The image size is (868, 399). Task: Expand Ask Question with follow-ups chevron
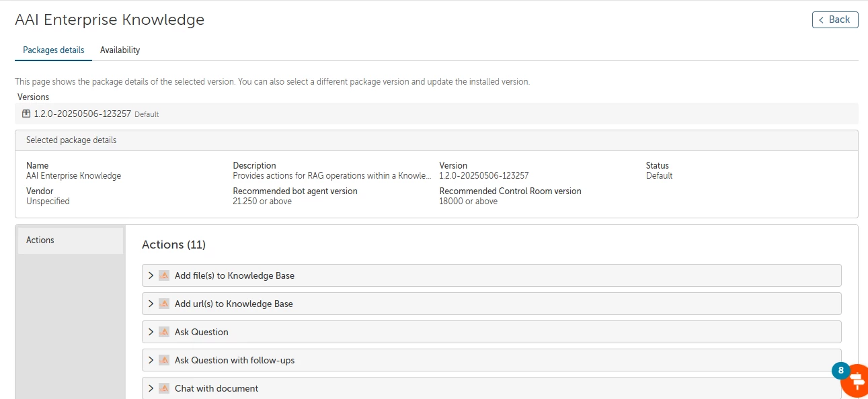click(x=151, y=360)
